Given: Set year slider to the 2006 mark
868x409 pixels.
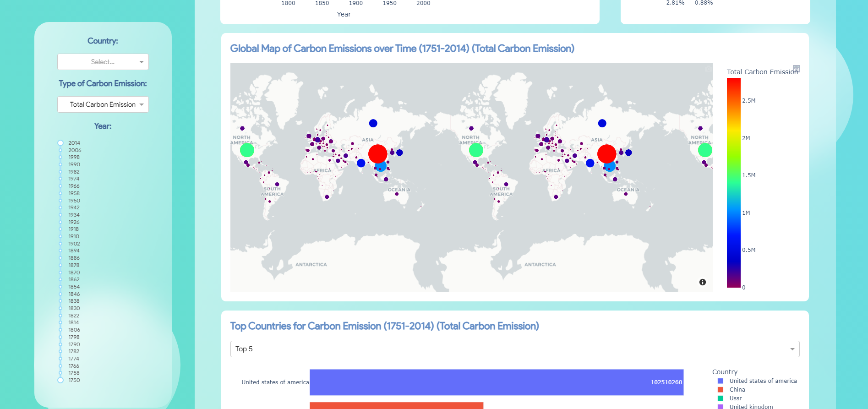Looking at the screenshot, I should [60, 150].
